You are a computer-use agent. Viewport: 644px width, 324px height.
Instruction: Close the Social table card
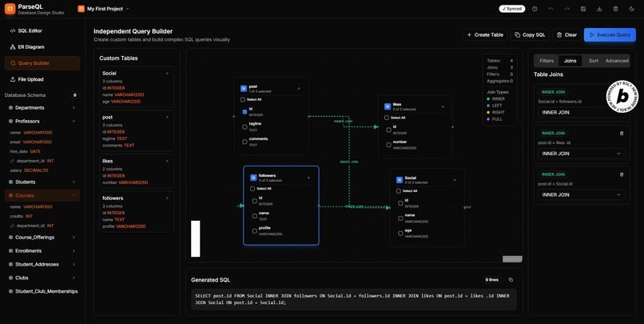pos(455,180)
